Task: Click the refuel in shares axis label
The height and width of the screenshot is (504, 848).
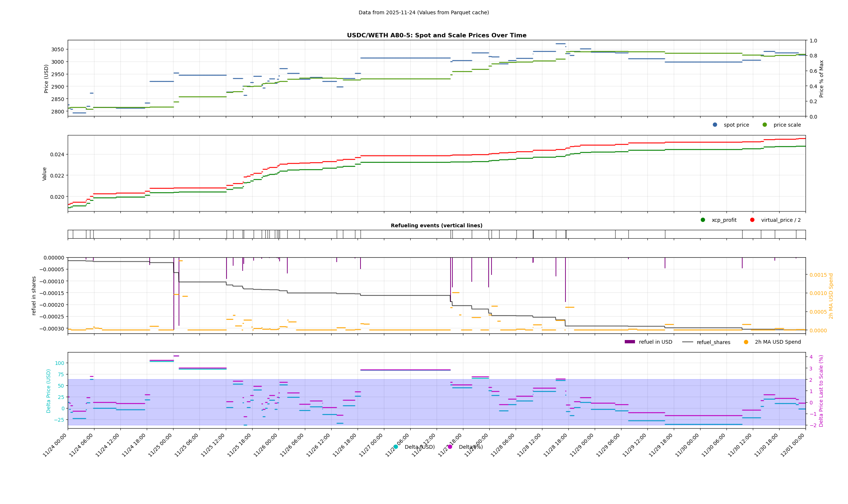Action: click(34, 296)
